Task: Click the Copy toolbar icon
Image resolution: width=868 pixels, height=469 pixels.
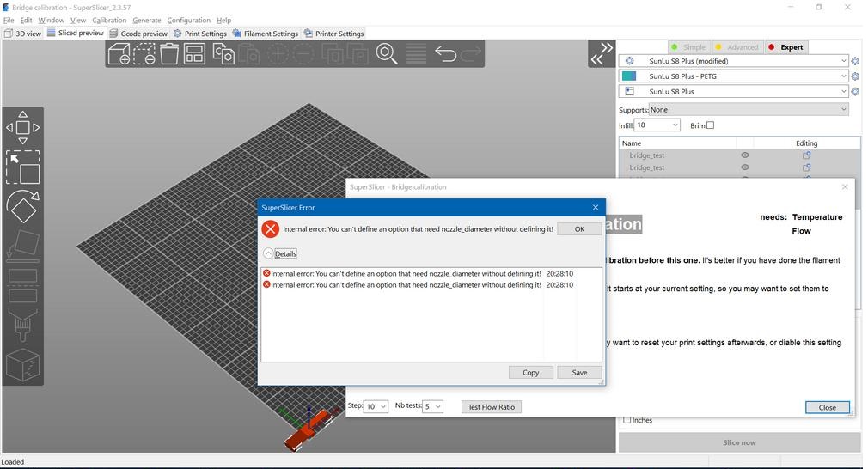Action: 223,54
